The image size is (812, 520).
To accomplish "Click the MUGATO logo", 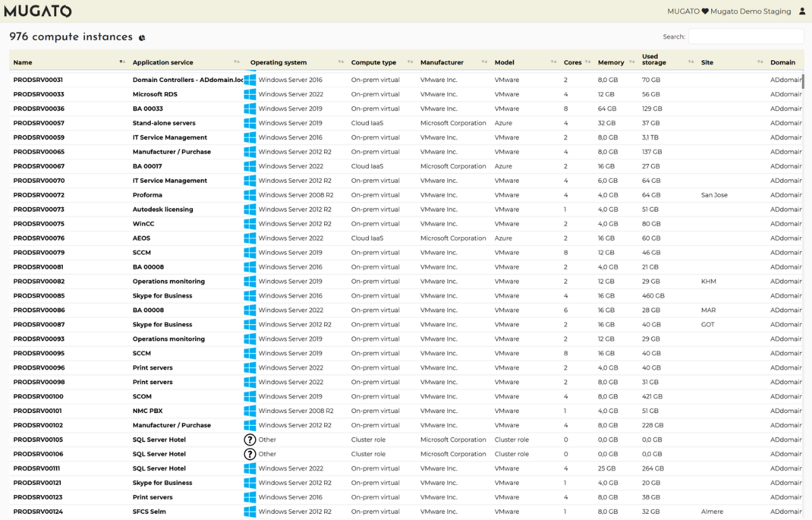I will [38, 12].
